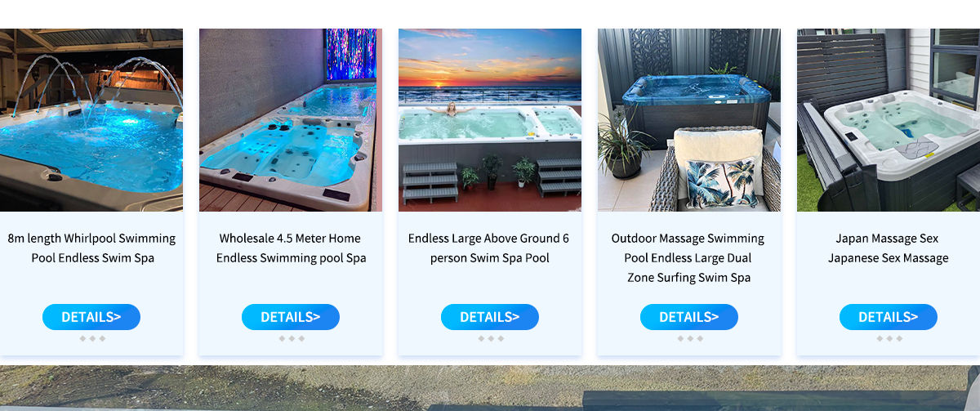Click the diamond dots under the Wholesale 4.5 Meter DETAILS button
This screenshot has height=411, width=980.
[x=291, y=338]
